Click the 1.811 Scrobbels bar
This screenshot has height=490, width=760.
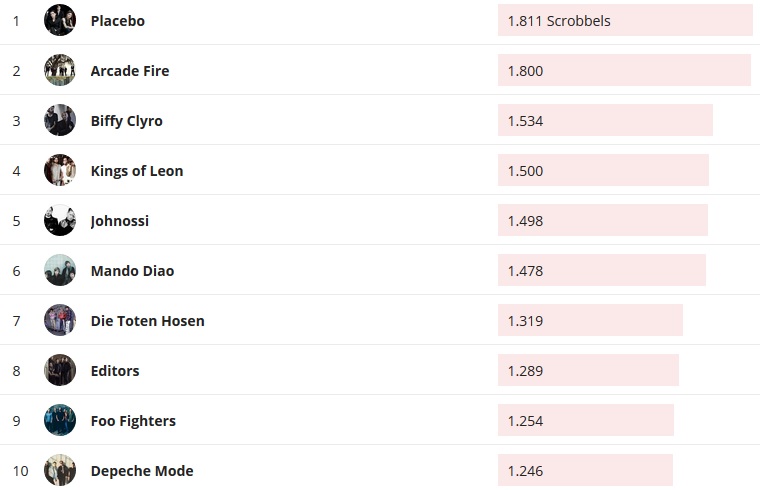coord(625,20)
